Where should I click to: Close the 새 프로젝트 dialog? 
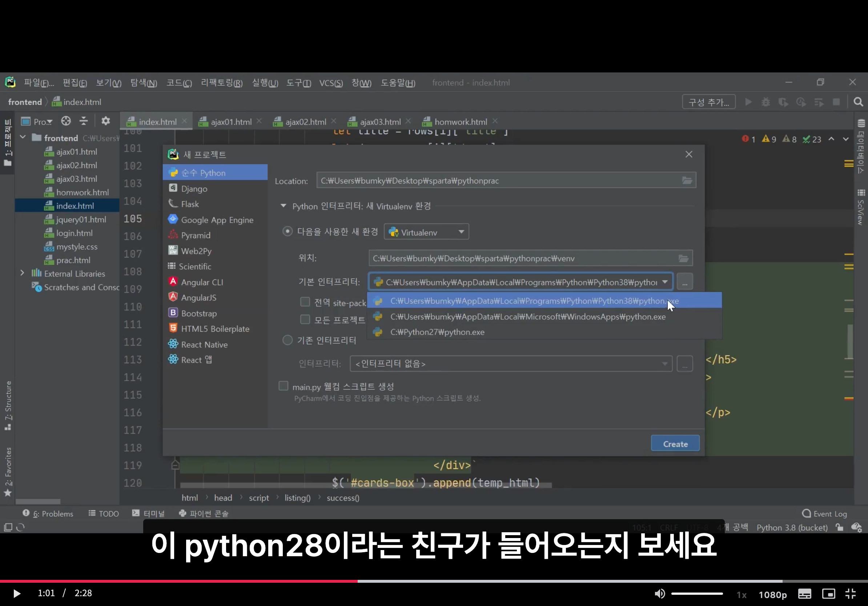click(689, 154)
